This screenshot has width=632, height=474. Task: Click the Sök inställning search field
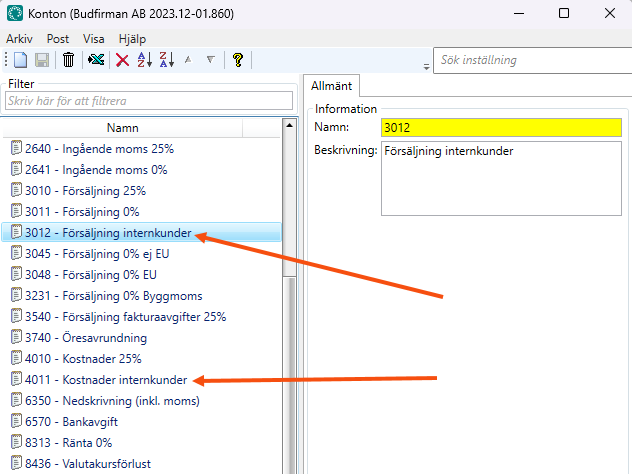click(532, 60)
